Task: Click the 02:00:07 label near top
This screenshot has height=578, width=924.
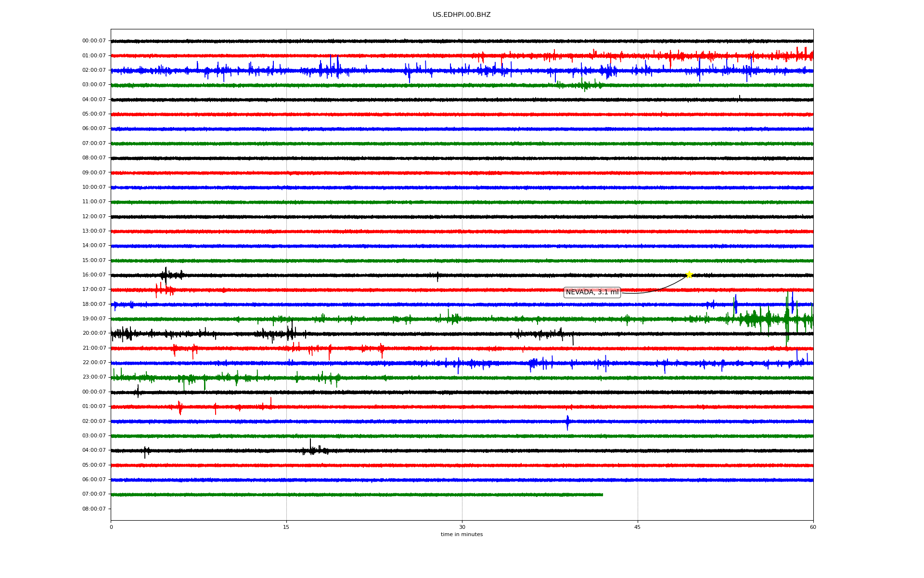Action: (94, 70)
